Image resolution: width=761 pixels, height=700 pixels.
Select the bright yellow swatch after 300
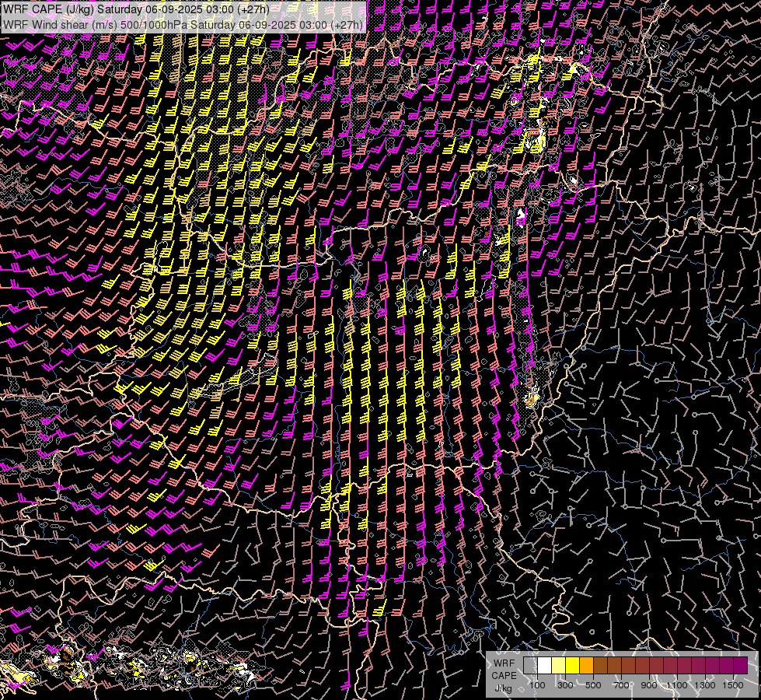tap(573, 666)
